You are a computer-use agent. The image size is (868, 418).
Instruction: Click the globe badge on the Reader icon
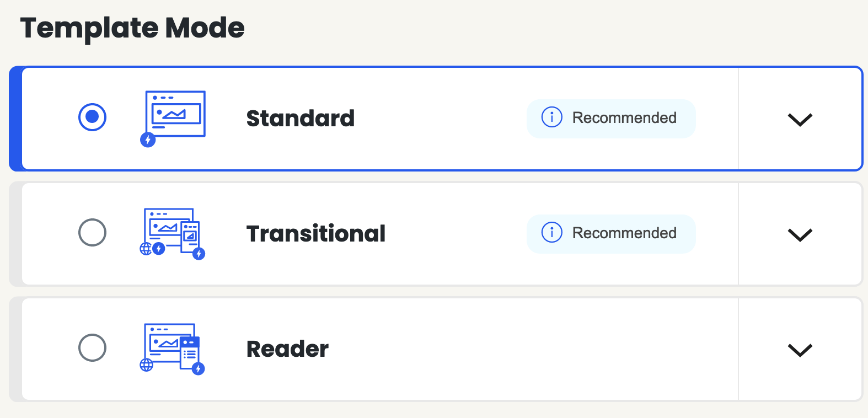(x=146, y=365)
